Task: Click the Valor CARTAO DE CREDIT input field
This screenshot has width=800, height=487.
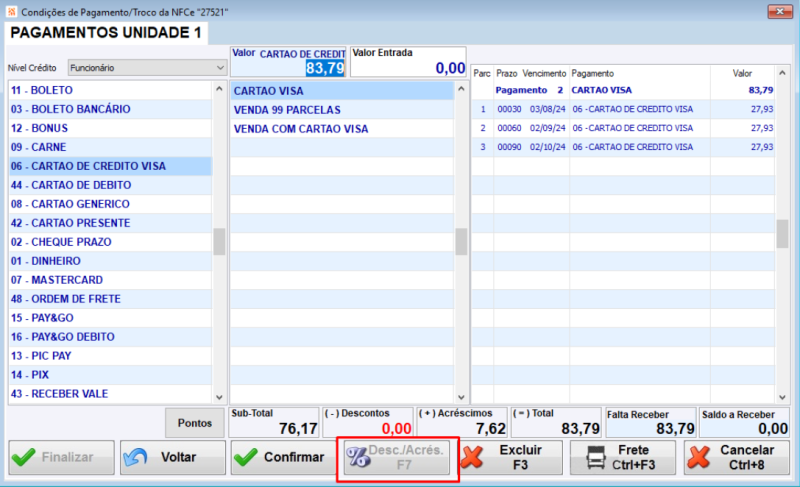Action: (x=288, y=67)
